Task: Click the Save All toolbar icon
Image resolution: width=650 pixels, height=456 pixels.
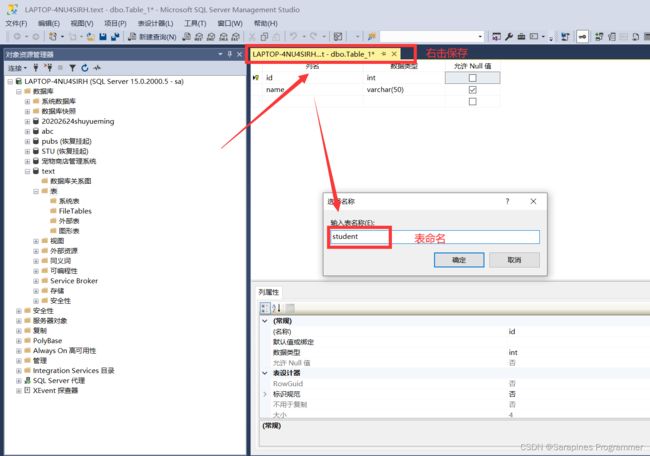Action: click(115, 37)
